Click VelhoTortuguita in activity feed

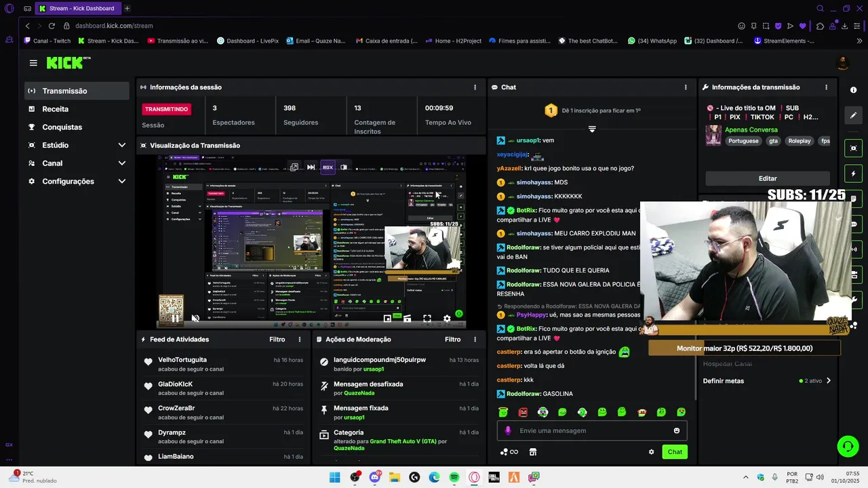click(x=182, y=360)
